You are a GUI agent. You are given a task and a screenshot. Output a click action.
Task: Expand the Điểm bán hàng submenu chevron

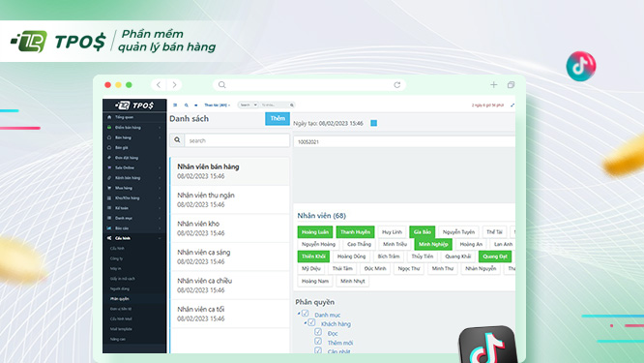click(x=160, y=128)
